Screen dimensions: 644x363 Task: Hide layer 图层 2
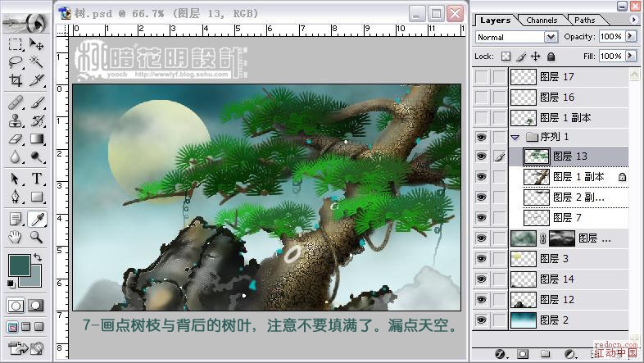(x=481, y=320)
